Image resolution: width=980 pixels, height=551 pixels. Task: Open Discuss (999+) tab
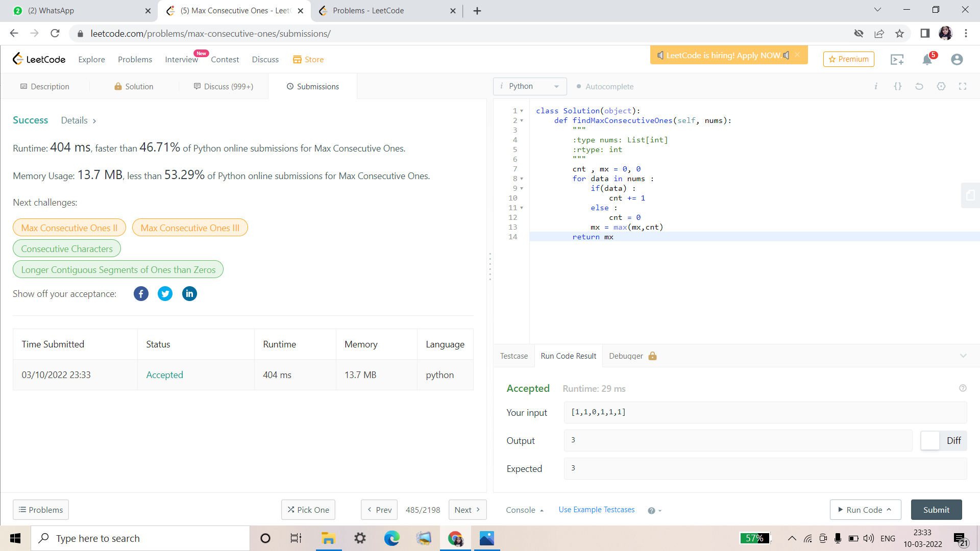point(223,86)
